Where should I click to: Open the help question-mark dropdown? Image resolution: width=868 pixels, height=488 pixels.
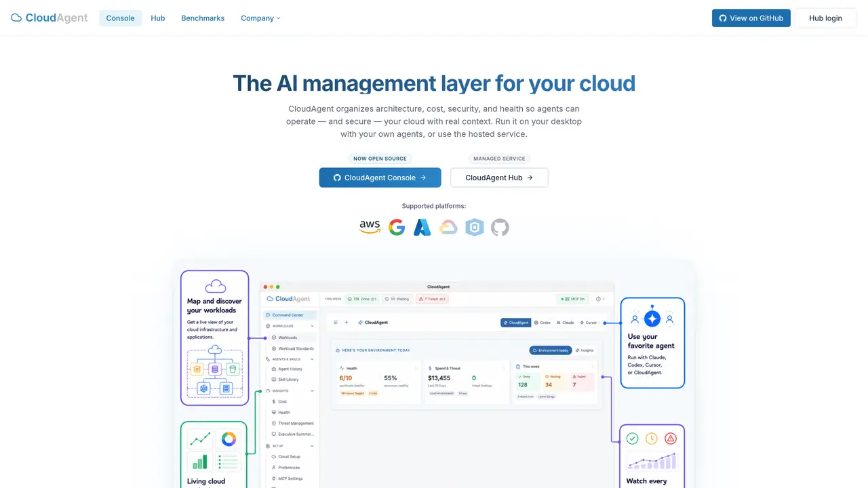coord(600,299)
